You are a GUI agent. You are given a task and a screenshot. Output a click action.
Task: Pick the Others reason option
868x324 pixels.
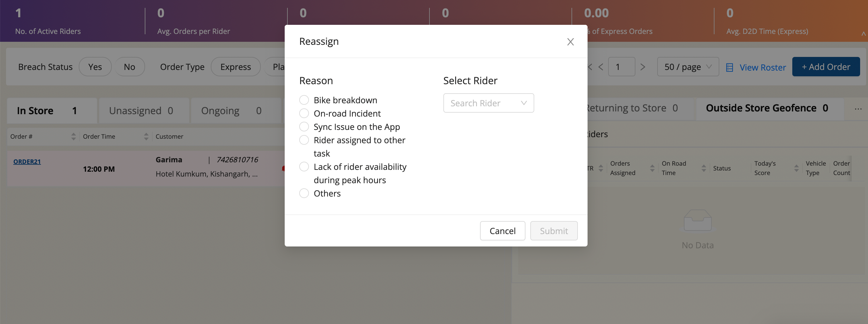click(304, 193)
